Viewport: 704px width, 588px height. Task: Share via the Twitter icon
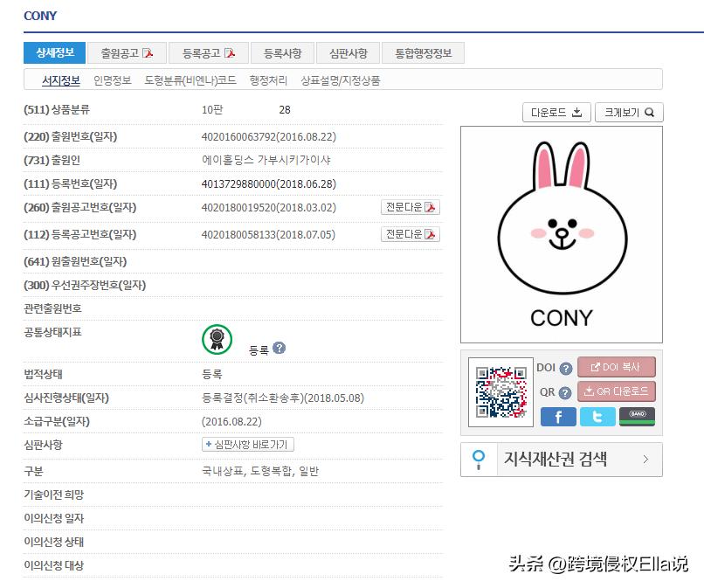click(597, 417)
